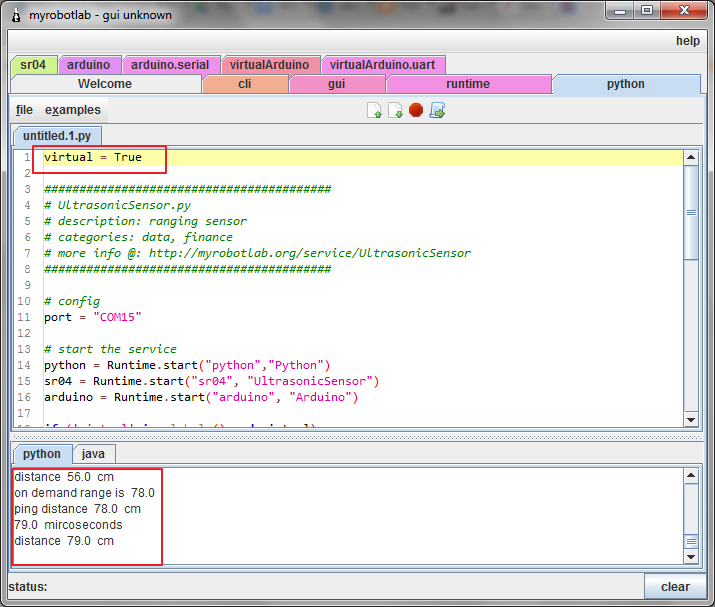Click the code editor scroll-down arrow

[x=691, y=420]
